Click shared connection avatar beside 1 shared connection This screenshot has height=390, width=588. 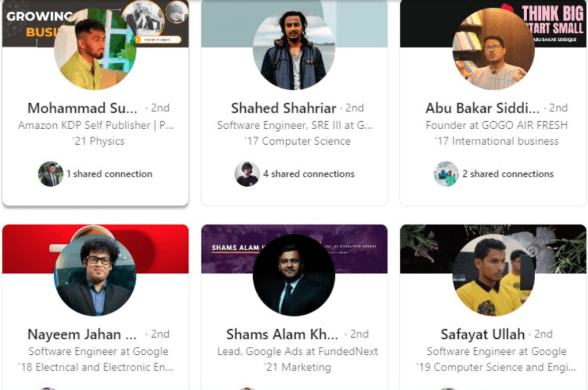pos(51,174)
